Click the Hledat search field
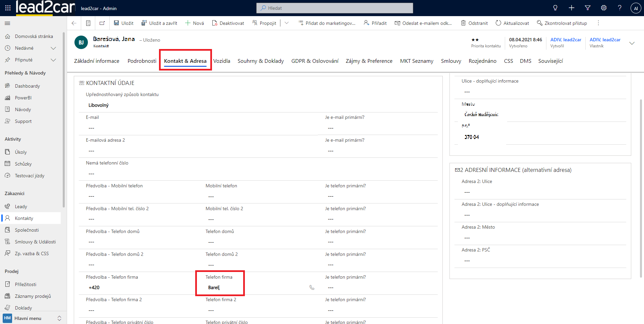Viewport: 644px width, 324px height. pos(334,8)
